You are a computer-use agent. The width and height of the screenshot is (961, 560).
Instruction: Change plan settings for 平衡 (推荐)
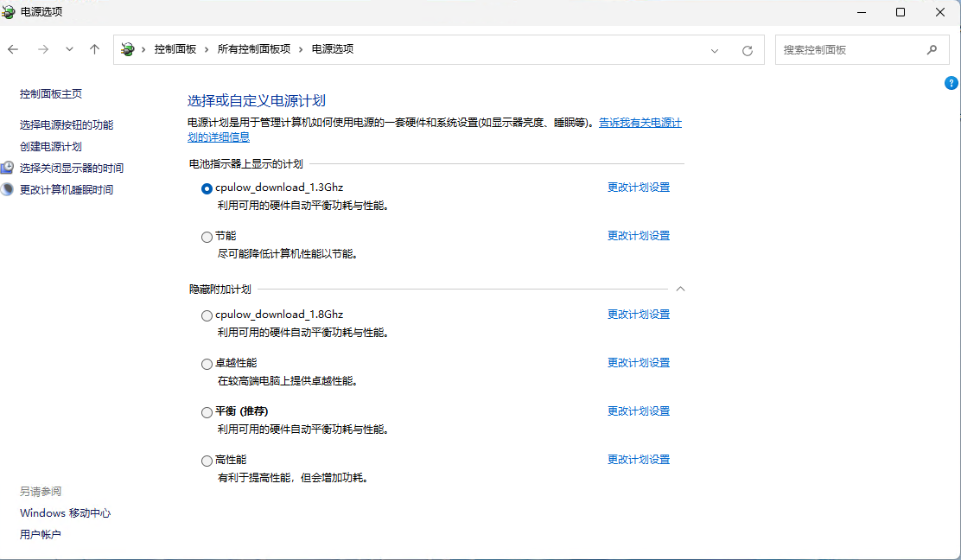coord(639,411)
